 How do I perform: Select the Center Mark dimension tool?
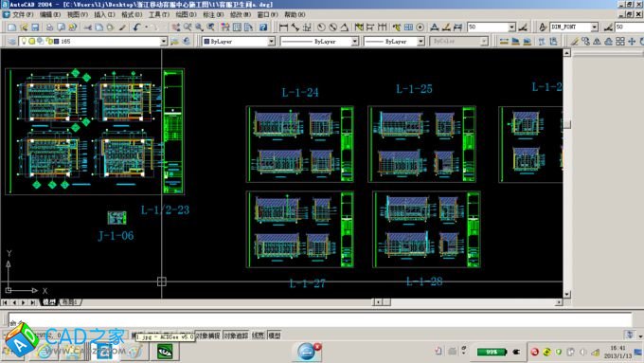coord(420,27)
